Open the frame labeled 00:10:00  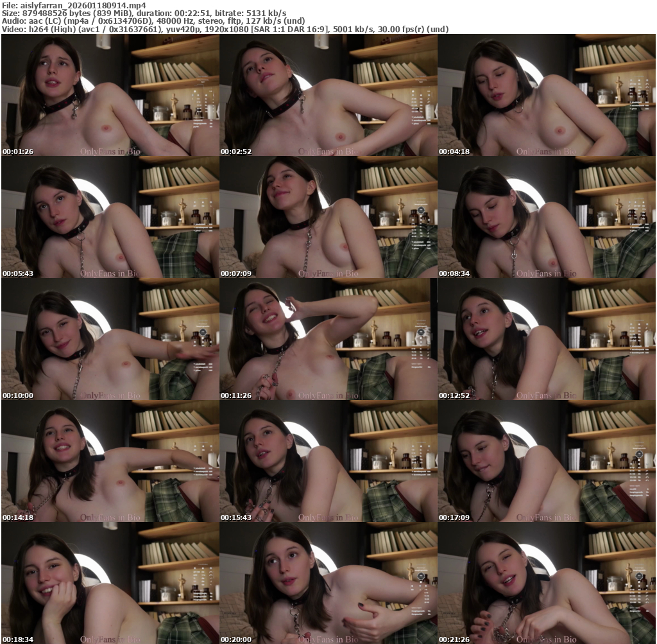tap(110, 339)
